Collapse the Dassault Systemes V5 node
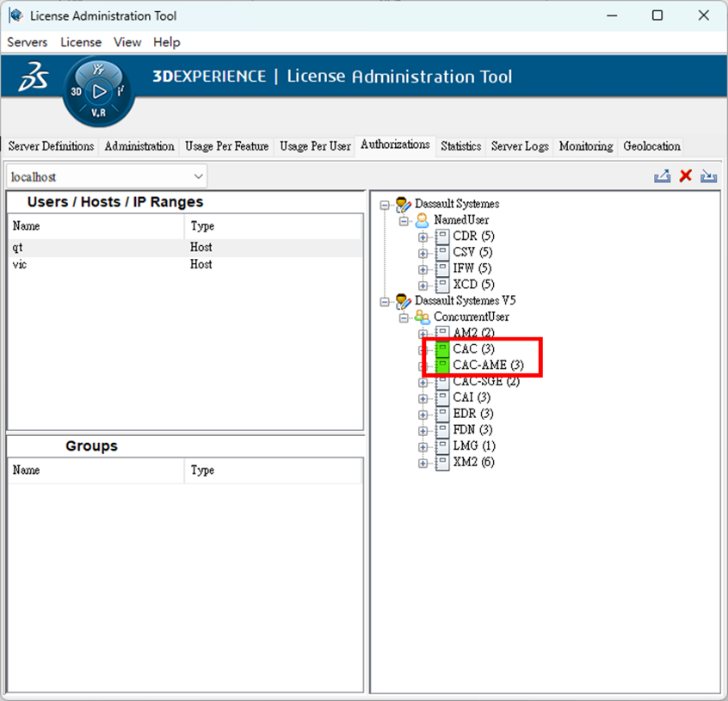This screenshot has height=701, width=728. coord(385,302)
